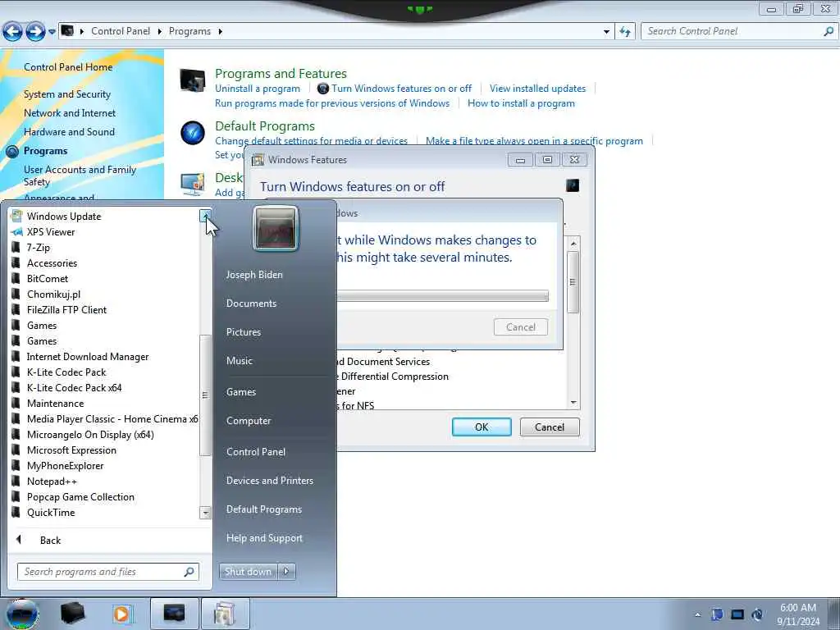Screen dimensions: 840x630
Task: Open the QuickTime folder
Action: click(51, 512)
